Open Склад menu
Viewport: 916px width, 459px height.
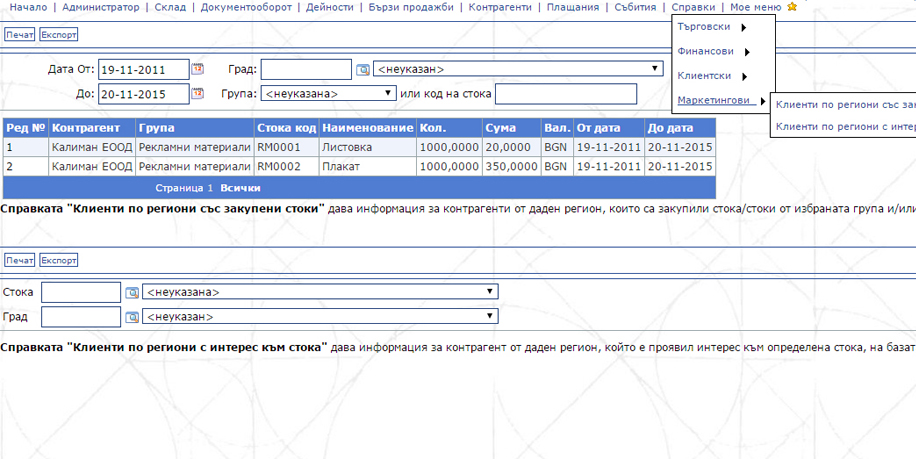[x=170, y=7]
